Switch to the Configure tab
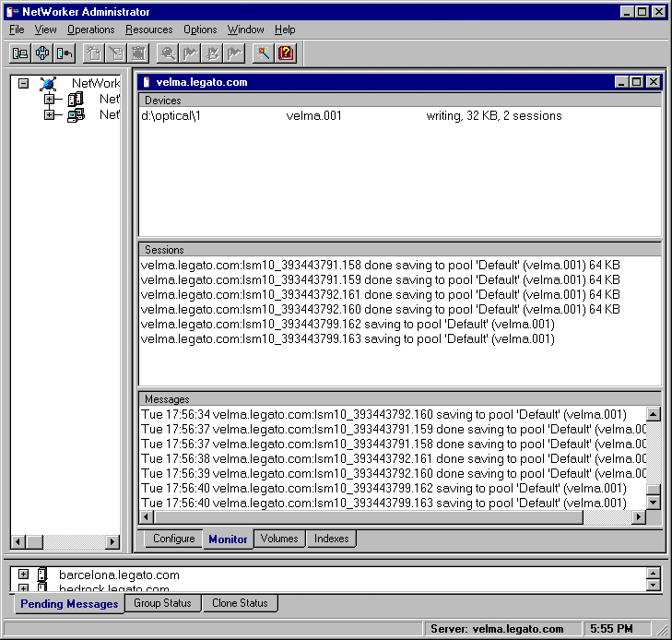Viewport: 672px width, 640px height. point(173,539)
